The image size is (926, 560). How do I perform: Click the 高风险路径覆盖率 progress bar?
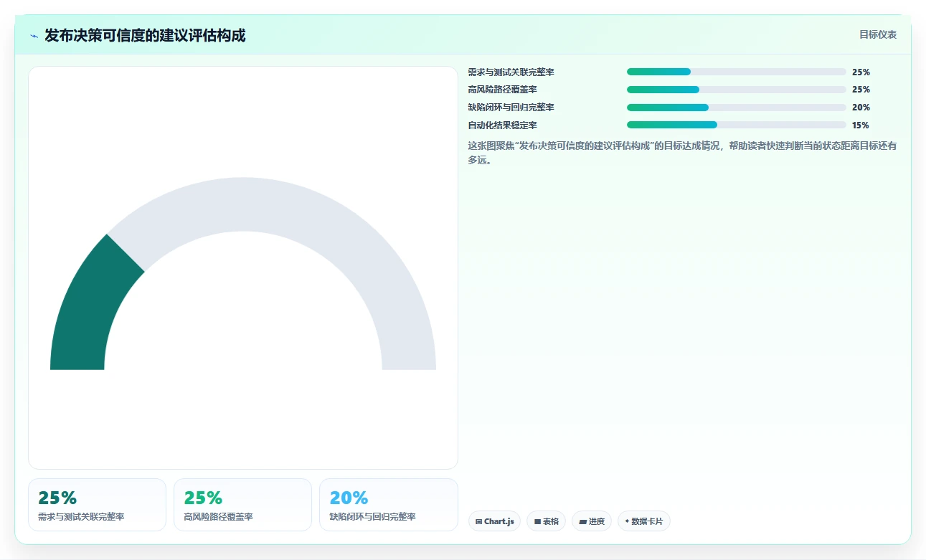tap(736, 90)
